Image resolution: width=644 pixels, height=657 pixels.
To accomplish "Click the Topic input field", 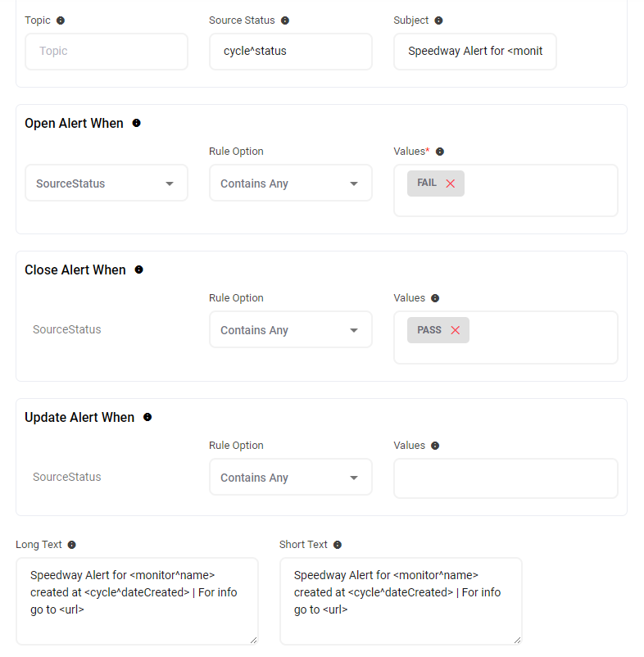I will (106, 51).
